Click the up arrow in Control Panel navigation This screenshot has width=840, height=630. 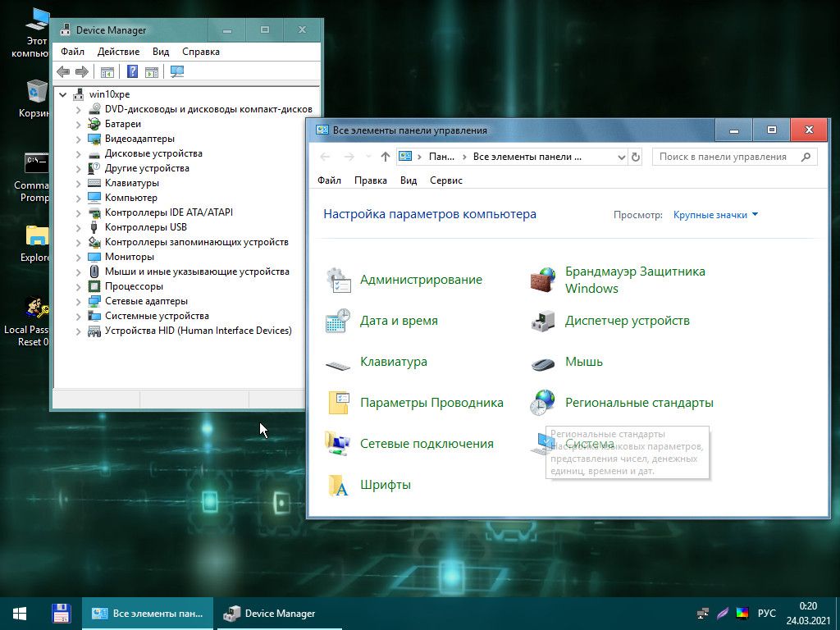[386, 157]
